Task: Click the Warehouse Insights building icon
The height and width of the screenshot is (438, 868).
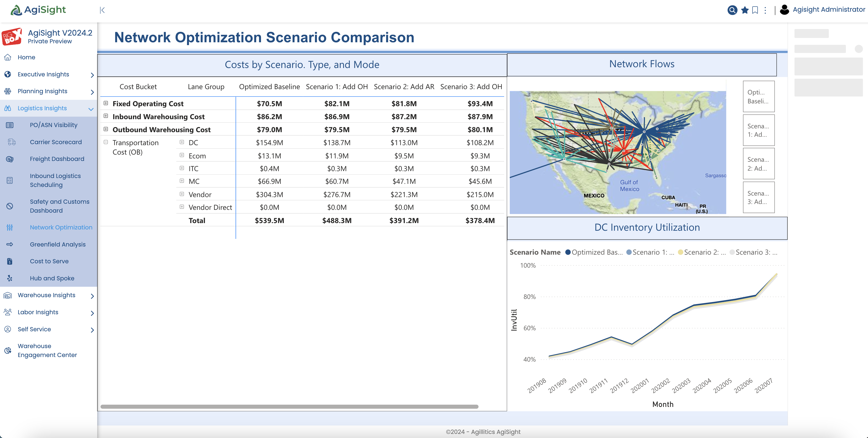Action: pyautogui.click(x=8, y=295)
